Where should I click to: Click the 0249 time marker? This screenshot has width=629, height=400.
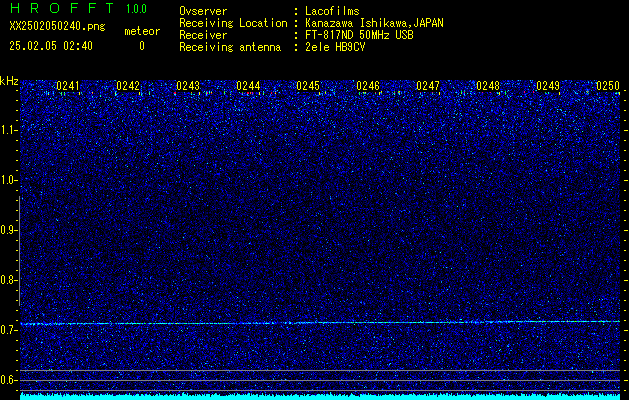548,86
